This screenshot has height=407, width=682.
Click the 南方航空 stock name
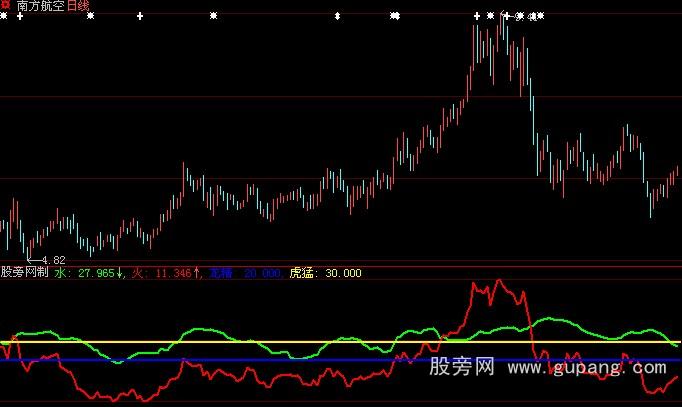(x=40, y=6)
